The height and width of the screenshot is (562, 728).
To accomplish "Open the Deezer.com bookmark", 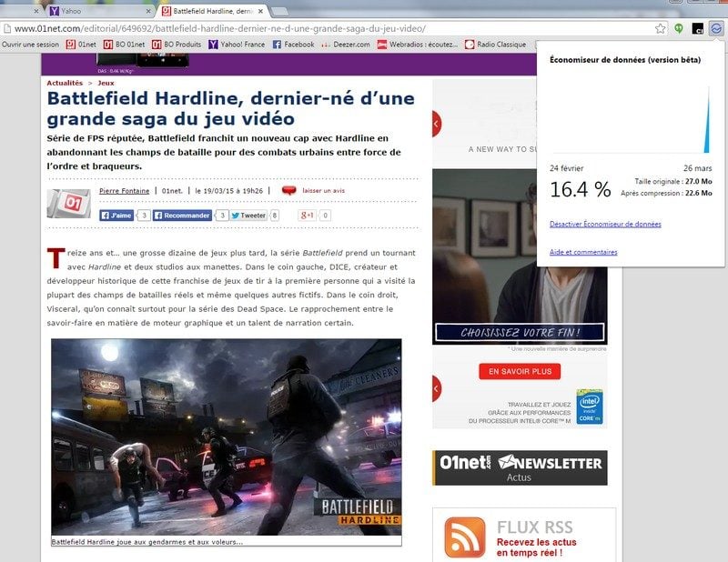I will (x=346, y=45).
